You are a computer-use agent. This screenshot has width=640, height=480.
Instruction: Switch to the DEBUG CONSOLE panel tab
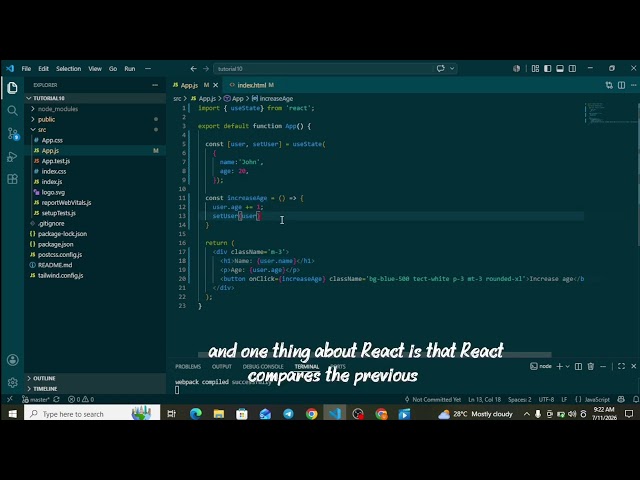click(x=263, y=367)
